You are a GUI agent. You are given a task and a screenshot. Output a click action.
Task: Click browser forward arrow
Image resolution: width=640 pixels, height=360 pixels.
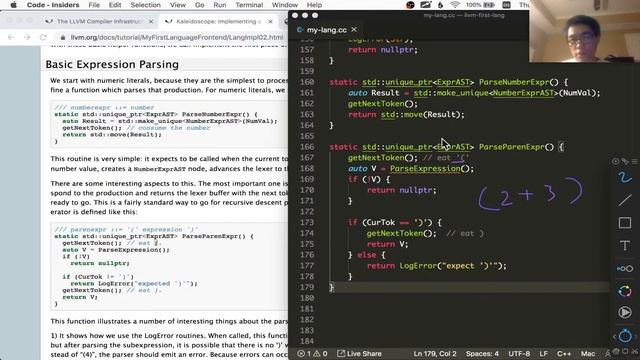click(27, 37)
